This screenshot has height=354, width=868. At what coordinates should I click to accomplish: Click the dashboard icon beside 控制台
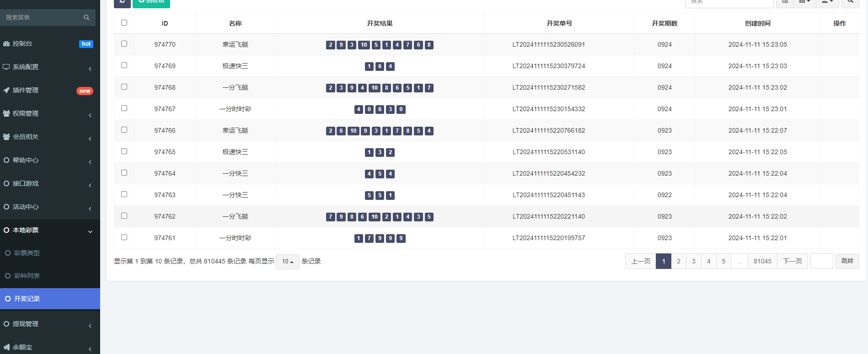click(x=6, y=44)
